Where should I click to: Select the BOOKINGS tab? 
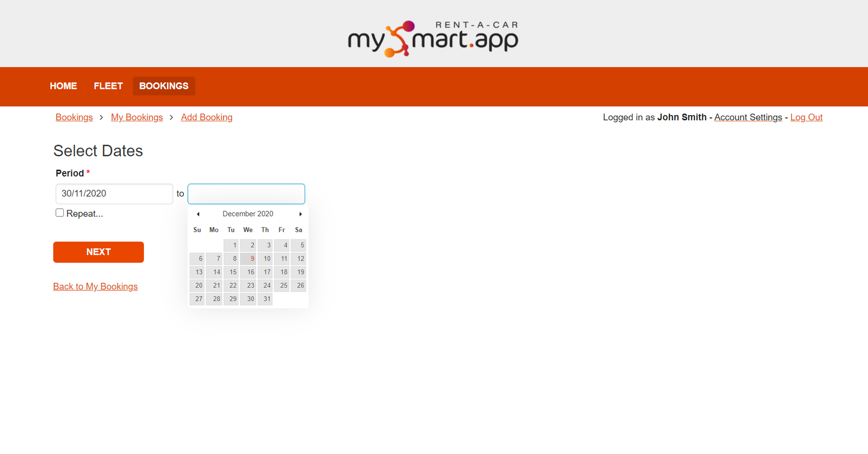(164, 86)
